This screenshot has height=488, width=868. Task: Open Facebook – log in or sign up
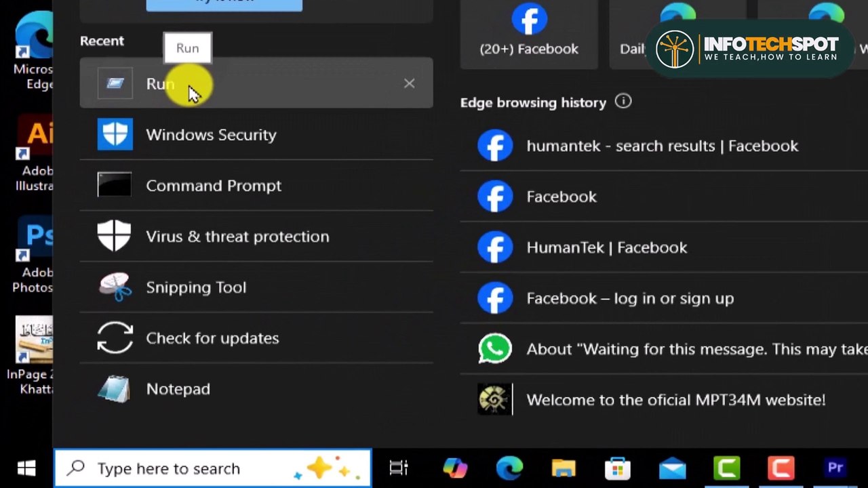(x=664, y=298)
